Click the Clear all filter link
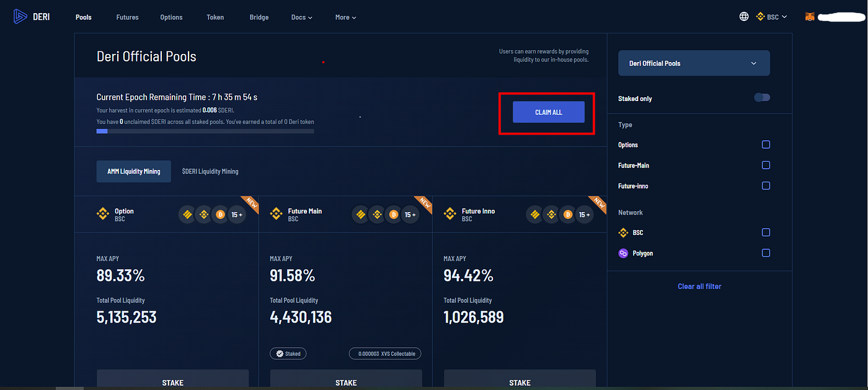Screen dimensions: 868x390 point(699,286)
